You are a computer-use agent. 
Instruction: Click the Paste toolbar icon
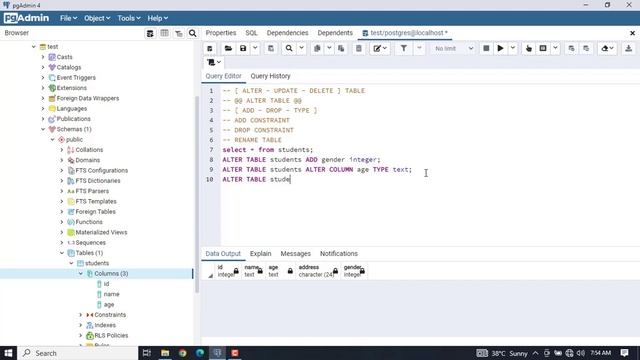341,48
